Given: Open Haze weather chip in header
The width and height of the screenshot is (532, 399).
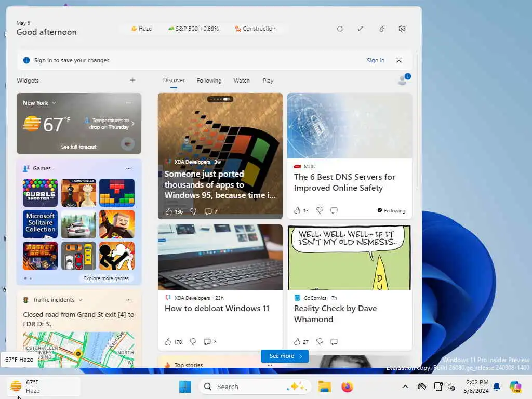Looking at the screenshot, I should [x=141, y=29].
